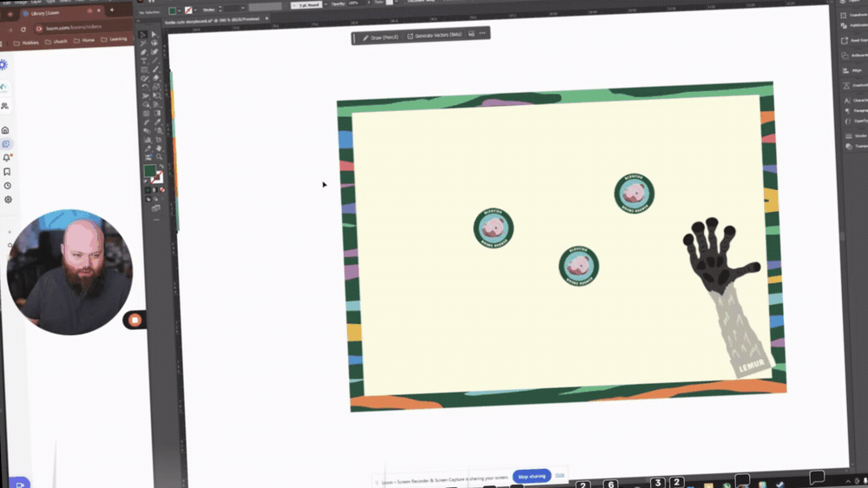Open the Home bookmark folder
Image resolution: width=868 pixels, height=488 pixels.
click(84, 41)
